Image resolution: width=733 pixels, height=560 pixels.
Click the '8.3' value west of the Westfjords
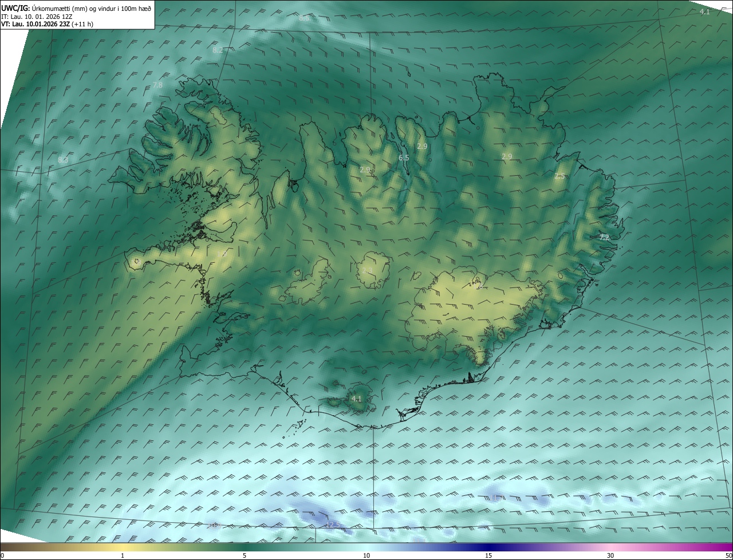[63, 160]
